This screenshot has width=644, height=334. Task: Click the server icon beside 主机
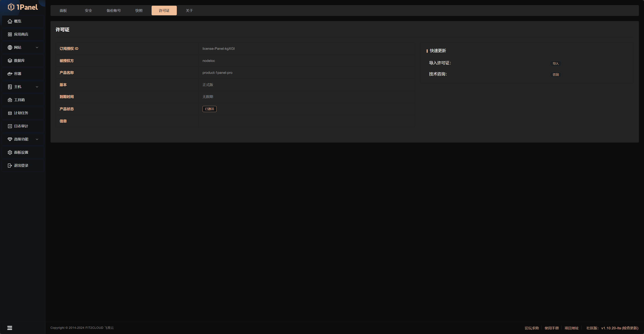tap(10, 87)
